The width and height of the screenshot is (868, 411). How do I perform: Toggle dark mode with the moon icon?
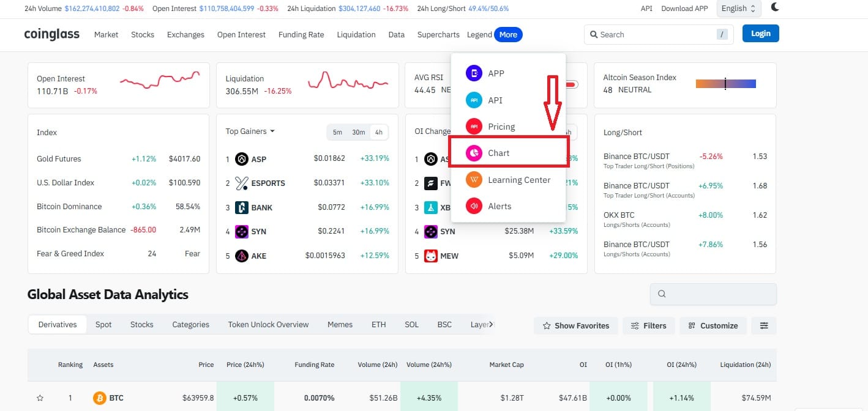[x=775, y=8]
